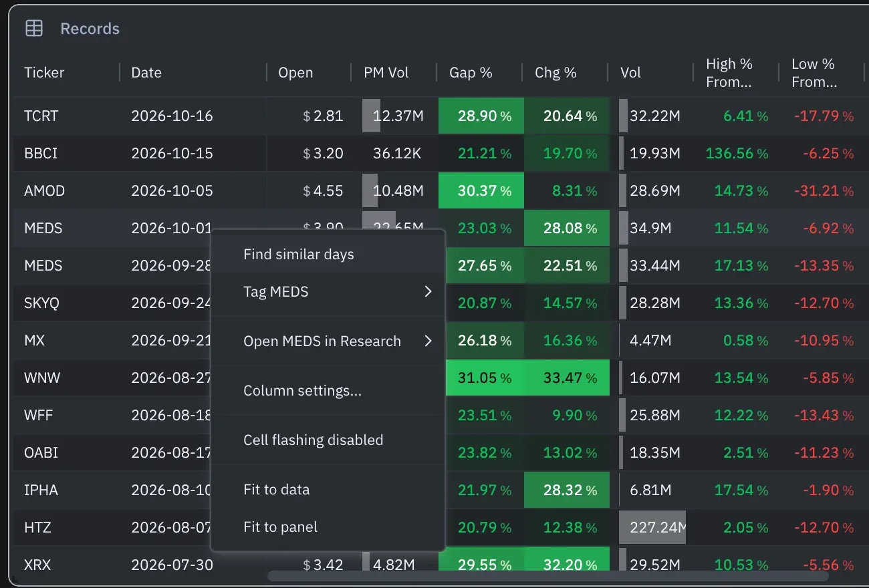Click the horizontal scrollbar at table bottom
This screenshot has height=588, width=869.
548,575
